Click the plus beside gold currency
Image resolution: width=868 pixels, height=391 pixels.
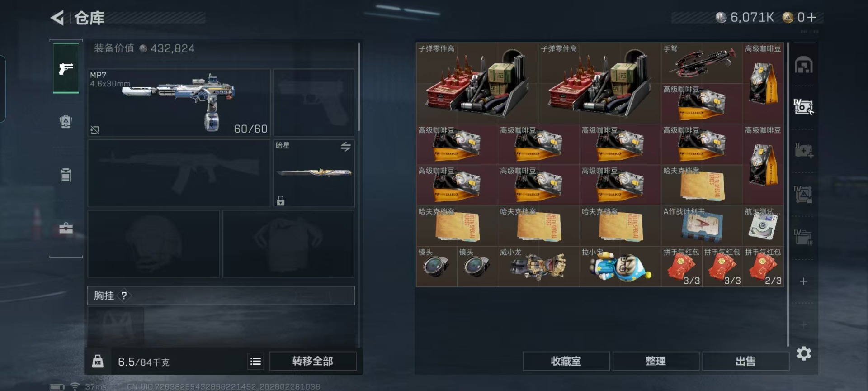coord(812,17)
